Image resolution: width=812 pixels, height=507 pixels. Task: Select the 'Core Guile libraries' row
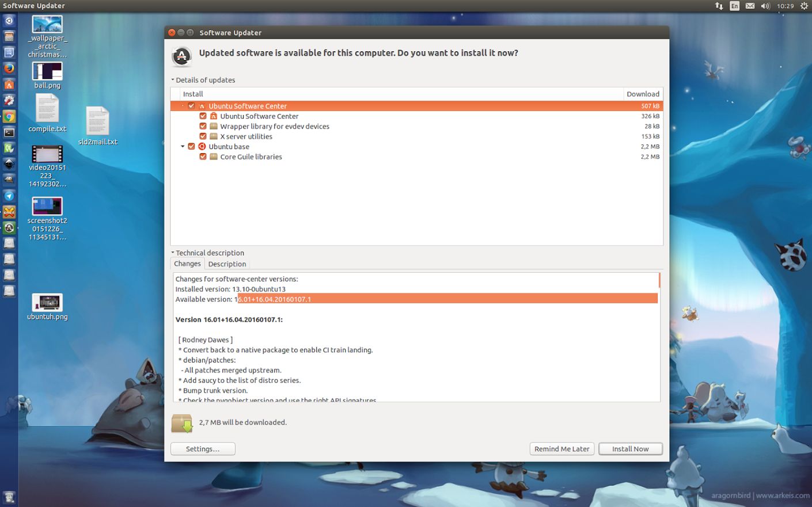click(x=417, y=157)
